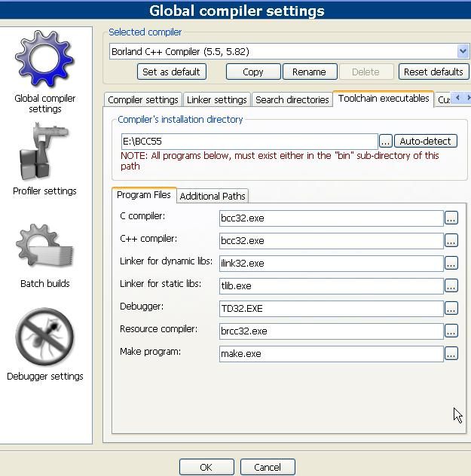471x476 pixels.
Task: Open Debugger settings bug icon
Action: [44, 337]
